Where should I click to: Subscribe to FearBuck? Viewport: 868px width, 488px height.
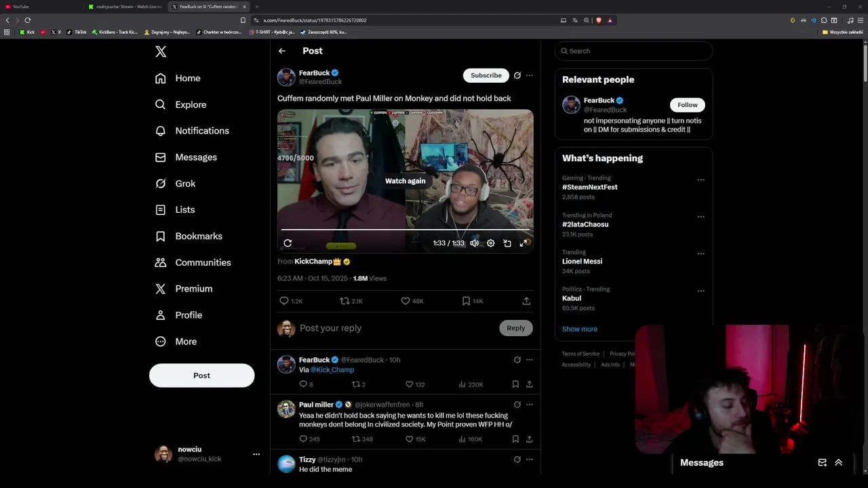coord(486,75)
